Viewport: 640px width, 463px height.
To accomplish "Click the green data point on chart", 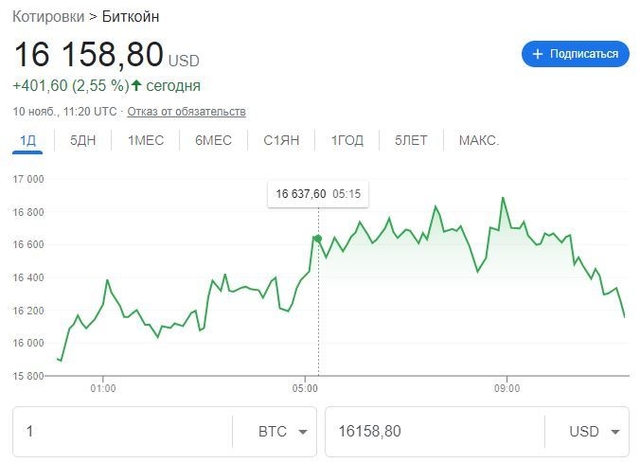I will pyautogui.click(x=318, y=238).
